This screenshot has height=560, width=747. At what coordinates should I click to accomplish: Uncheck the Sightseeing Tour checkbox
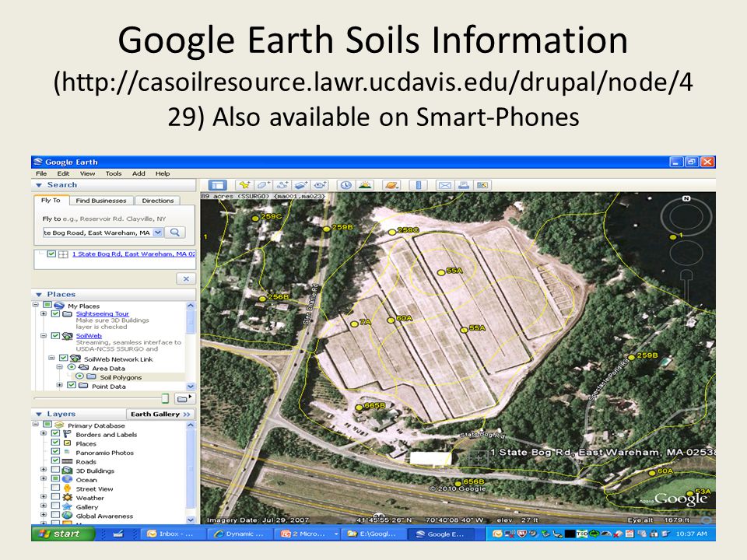tap(56, 313)
